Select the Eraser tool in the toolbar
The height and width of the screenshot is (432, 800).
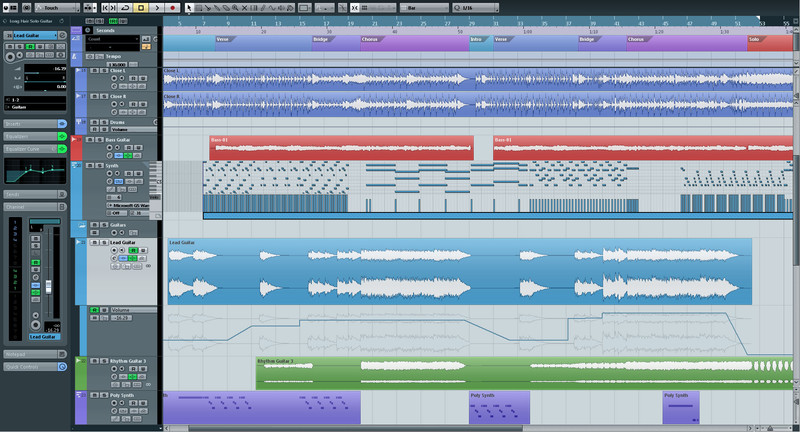[x=225, y=8]
